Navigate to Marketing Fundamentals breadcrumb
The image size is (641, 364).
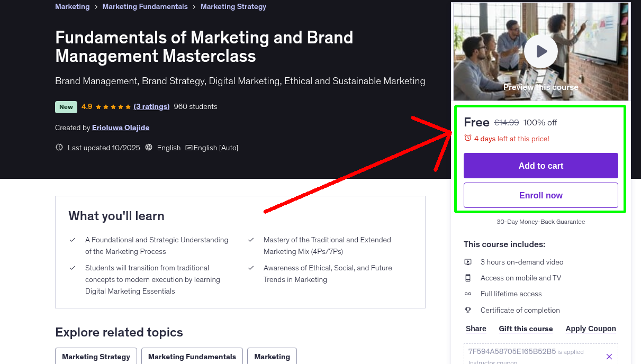click(145, 6)
